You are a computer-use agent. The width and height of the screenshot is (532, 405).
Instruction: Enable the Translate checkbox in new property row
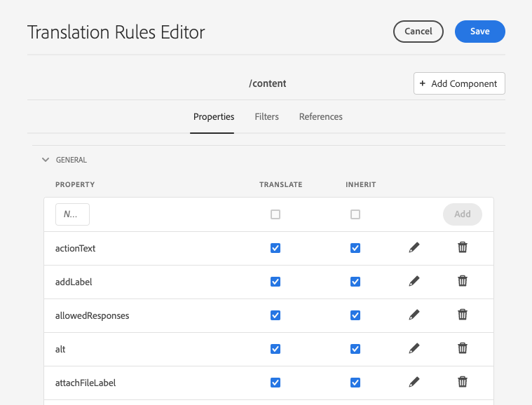coord(275,214)
